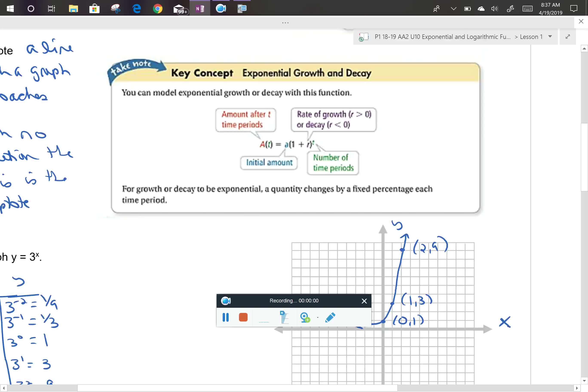Close the recording control bar
588x392 pixels.
[364, 301]
